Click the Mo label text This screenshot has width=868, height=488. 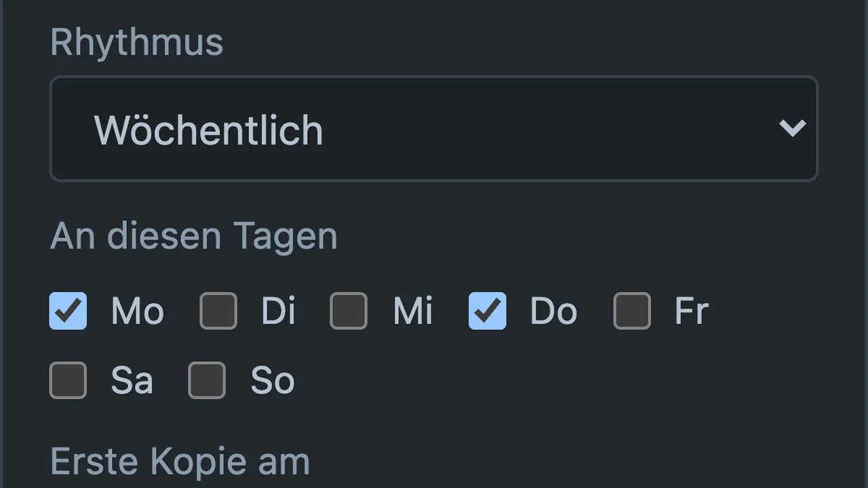[x=138, y=312]
